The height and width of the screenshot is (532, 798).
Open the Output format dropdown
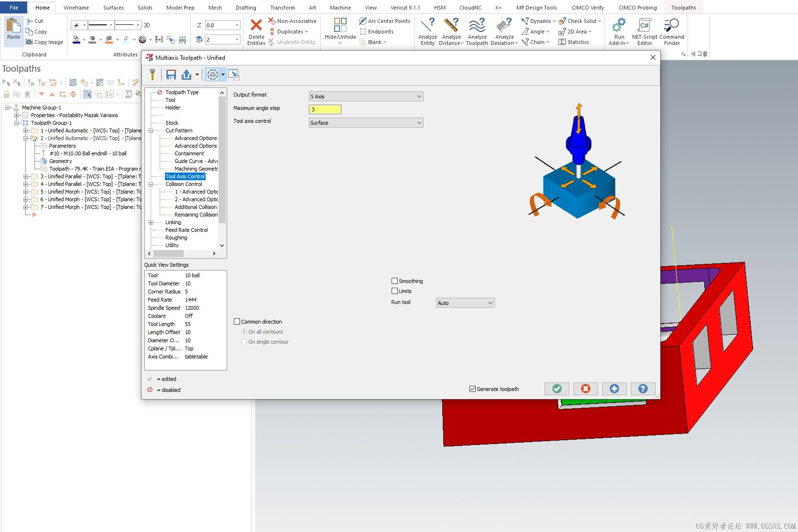coord(366,97)
